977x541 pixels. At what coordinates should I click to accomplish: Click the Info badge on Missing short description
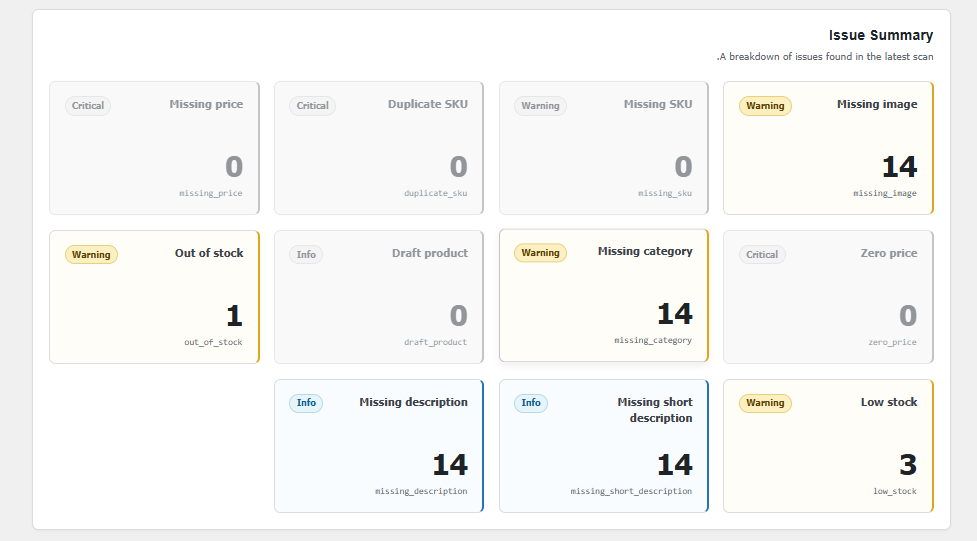pyautogui.click(x=531, y=403)
